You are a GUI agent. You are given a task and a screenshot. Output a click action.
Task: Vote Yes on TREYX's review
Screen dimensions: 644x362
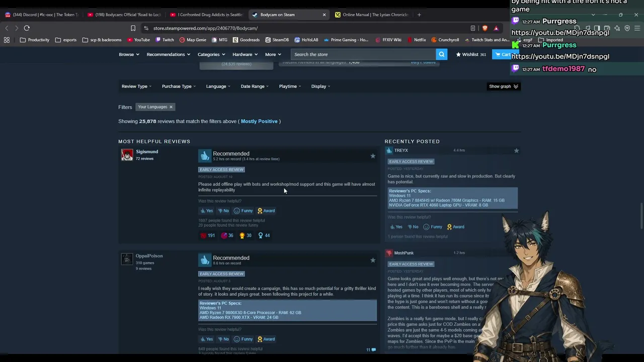[396, 227]
